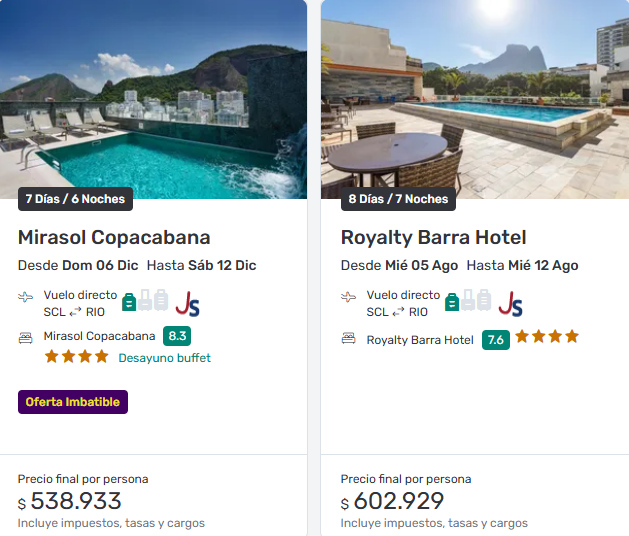Click the bed icon beside Mirasol Copacabana hotel
Screen dimensions: 629x536
coord(26,337)
